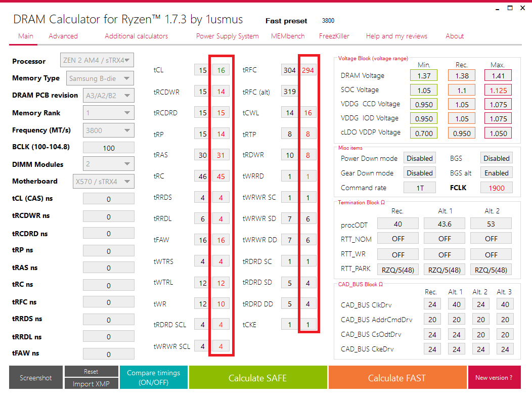Screen dimensions: 532x400
Task: Open the Motherboard dropdown
Action: (x=104, y=182)
